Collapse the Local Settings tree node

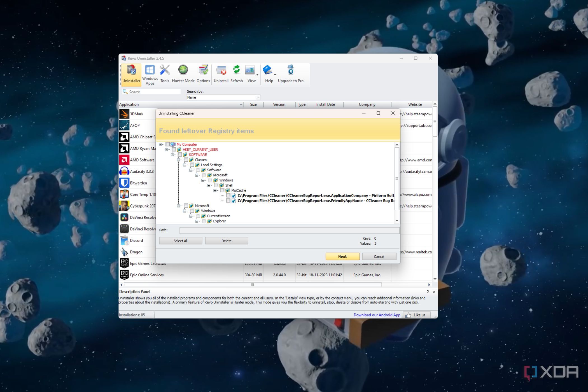pos(185,165)
